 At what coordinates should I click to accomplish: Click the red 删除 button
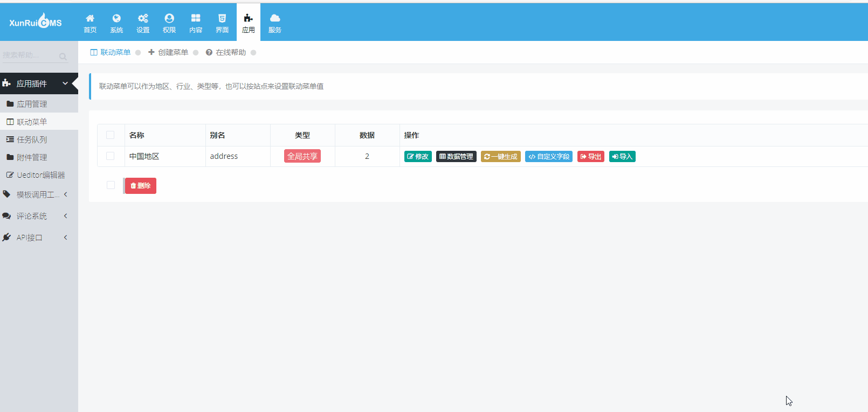[141, 186]
